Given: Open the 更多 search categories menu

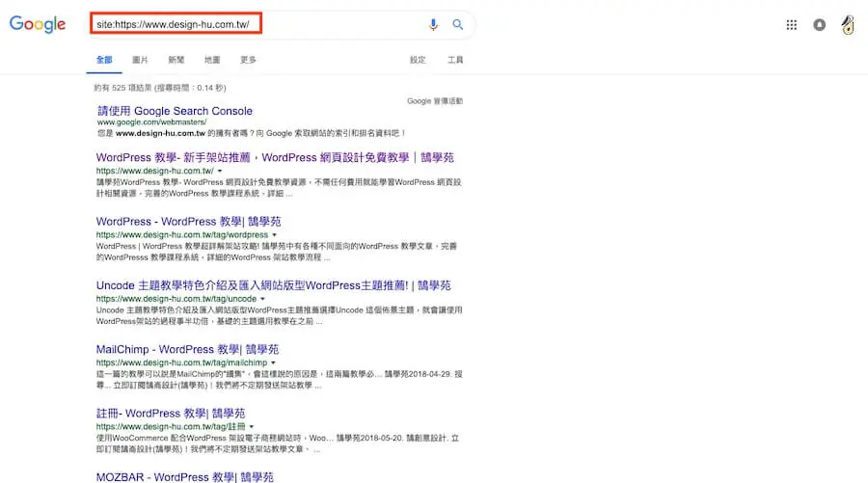Looking at the screenshot, I should 248,60.
